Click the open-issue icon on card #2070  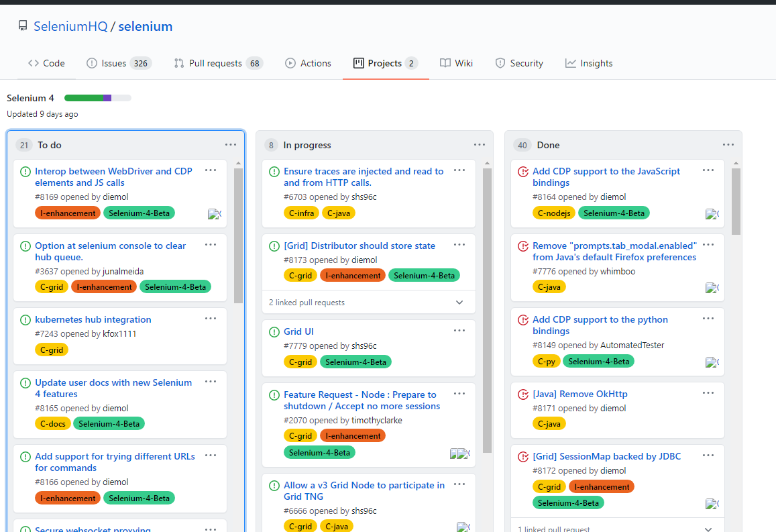click(274, 395)
